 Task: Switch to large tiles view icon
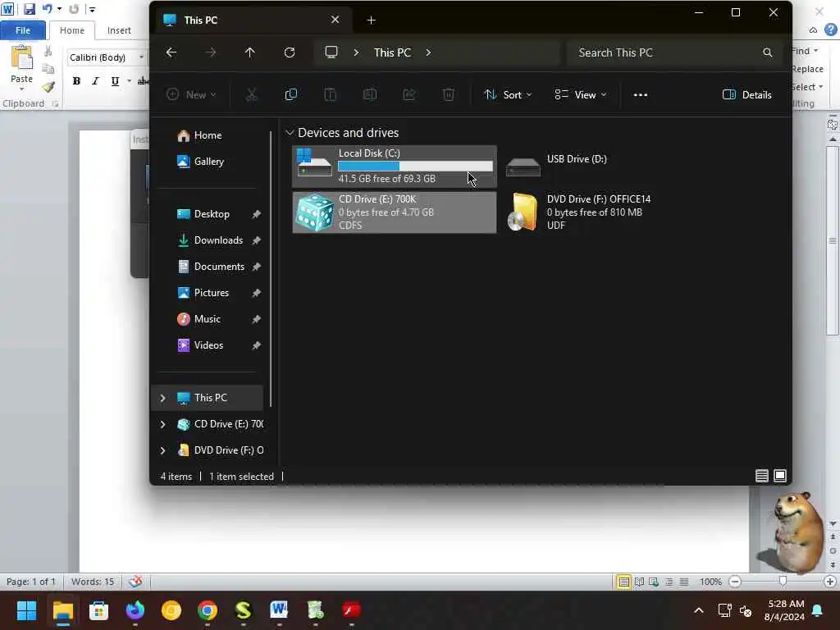pyautogui.click(x=780, y=476)
